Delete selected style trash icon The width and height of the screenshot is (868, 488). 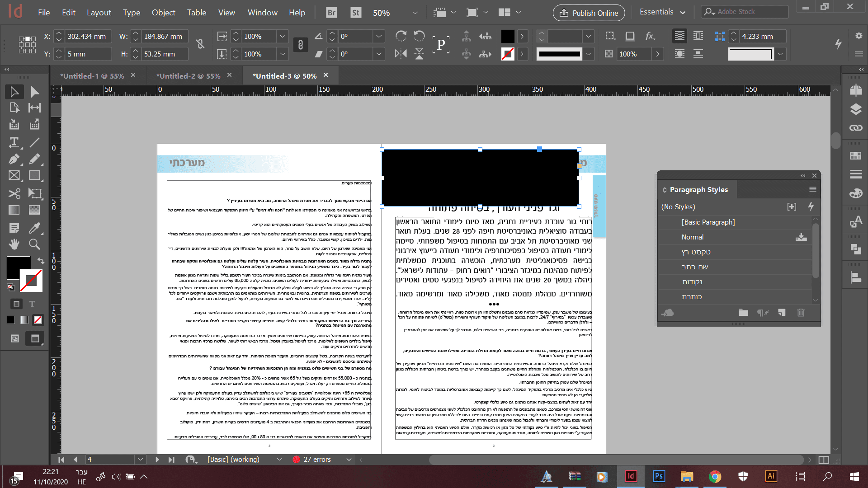[x=801, y=313]
